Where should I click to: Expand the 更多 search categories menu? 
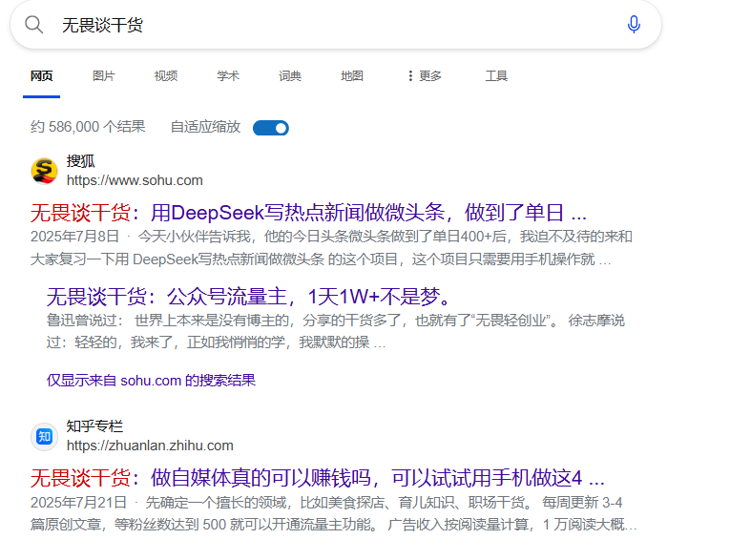tap(425, 75)
